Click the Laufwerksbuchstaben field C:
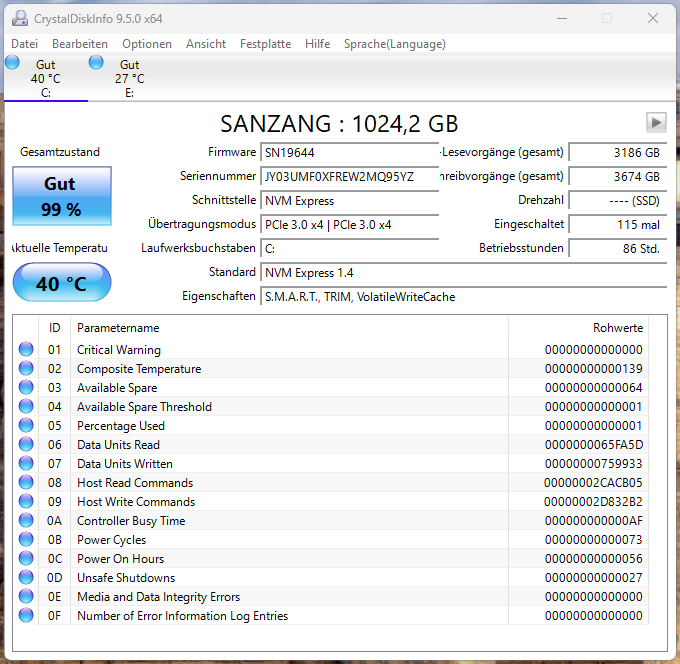This screenshot has width=680, height=664. point(350,249)
